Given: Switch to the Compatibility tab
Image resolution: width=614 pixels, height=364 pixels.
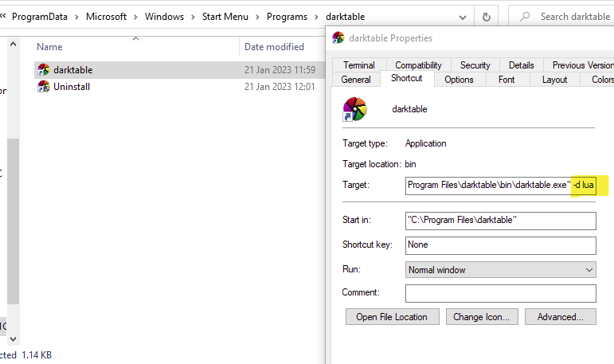Looking at the screenshot, I should 418,65.
